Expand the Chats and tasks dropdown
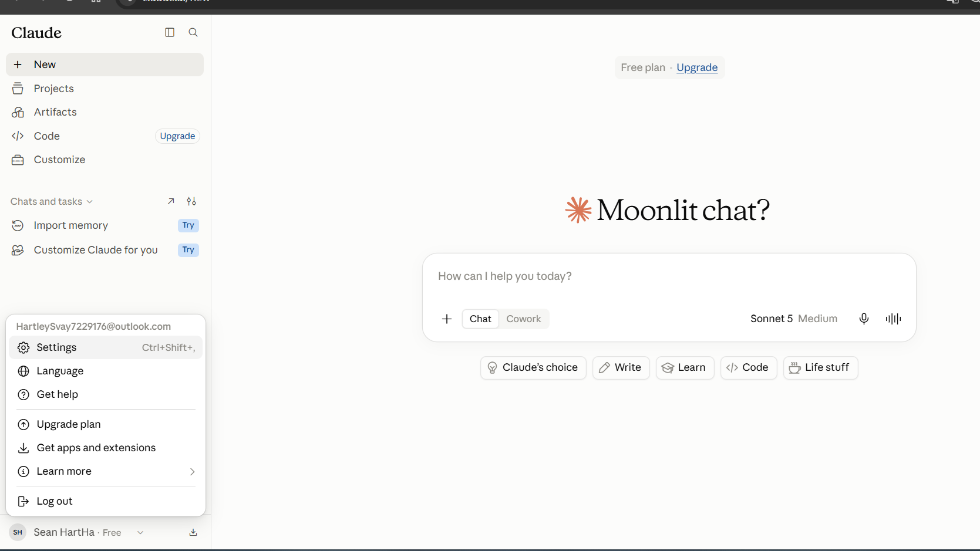980x551 pixels. pos(52,201)
